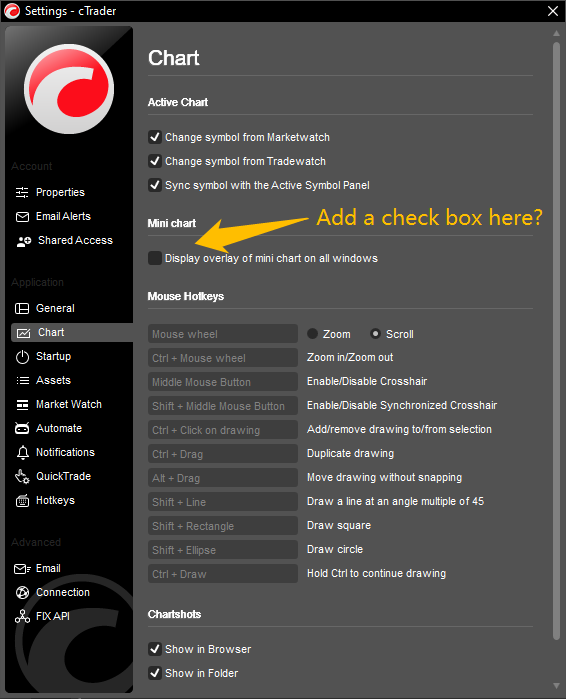Open Connection settings page

tap(63, 592)
